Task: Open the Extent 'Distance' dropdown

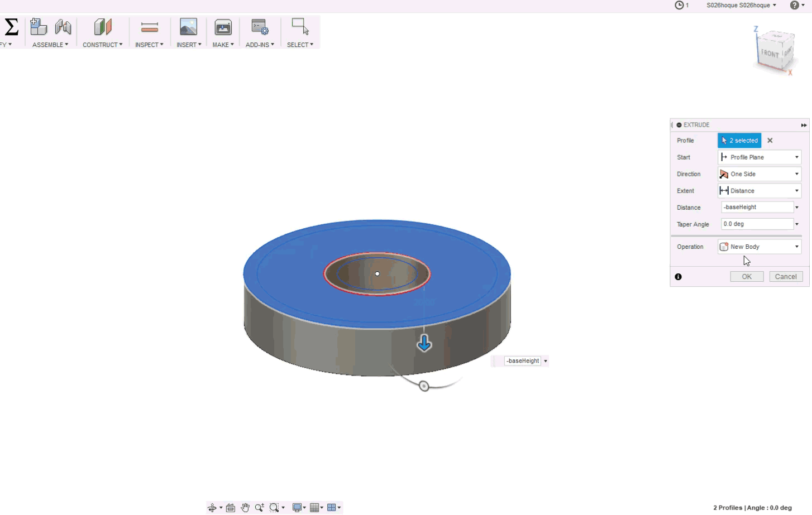Action: pos(760,191)
